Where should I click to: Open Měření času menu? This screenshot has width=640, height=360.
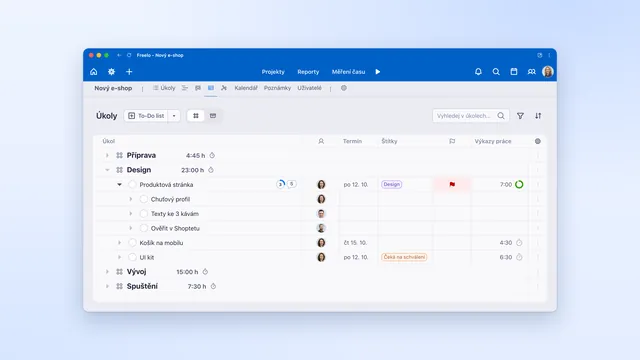click(x=348, y=72)
